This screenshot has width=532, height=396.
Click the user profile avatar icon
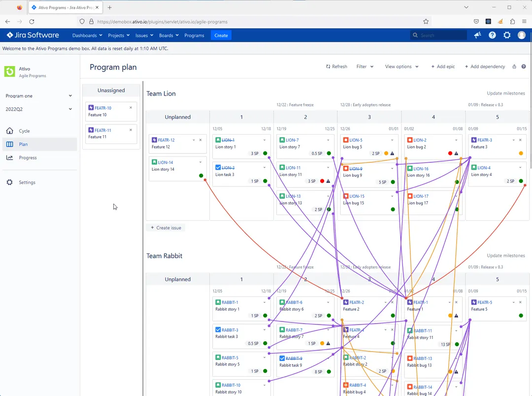click(522, 35)
